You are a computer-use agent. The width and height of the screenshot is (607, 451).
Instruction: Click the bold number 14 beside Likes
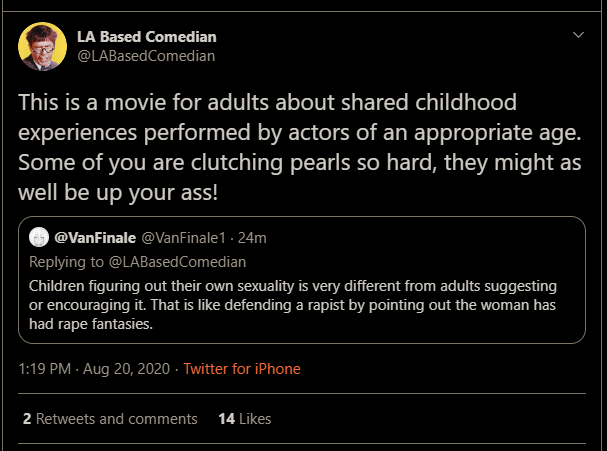[x=226, y=419]
